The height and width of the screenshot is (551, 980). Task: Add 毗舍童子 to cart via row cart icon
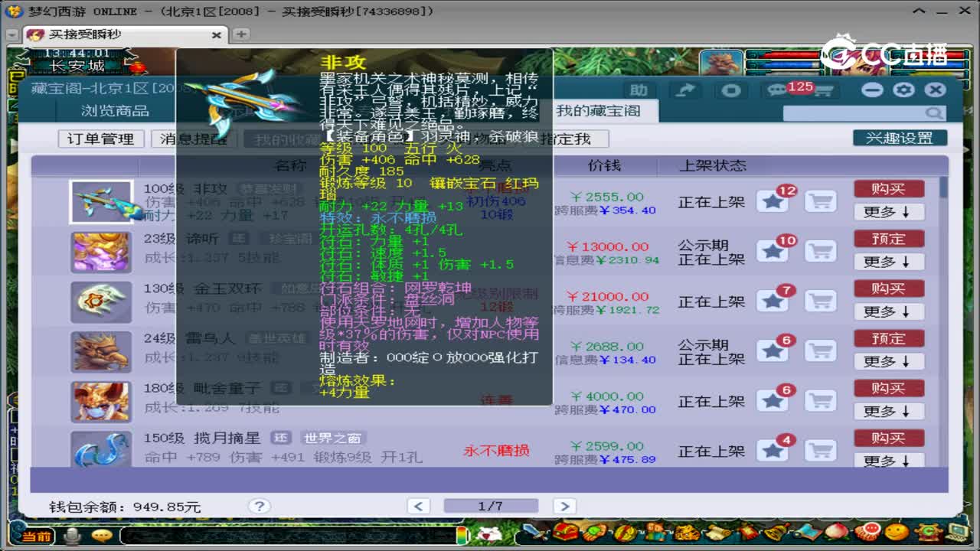pos(820,401)
